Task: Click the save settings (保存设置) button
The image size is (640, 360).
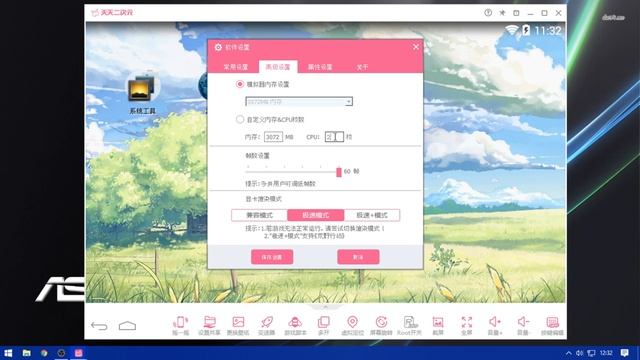Action: tap(272, 257)
